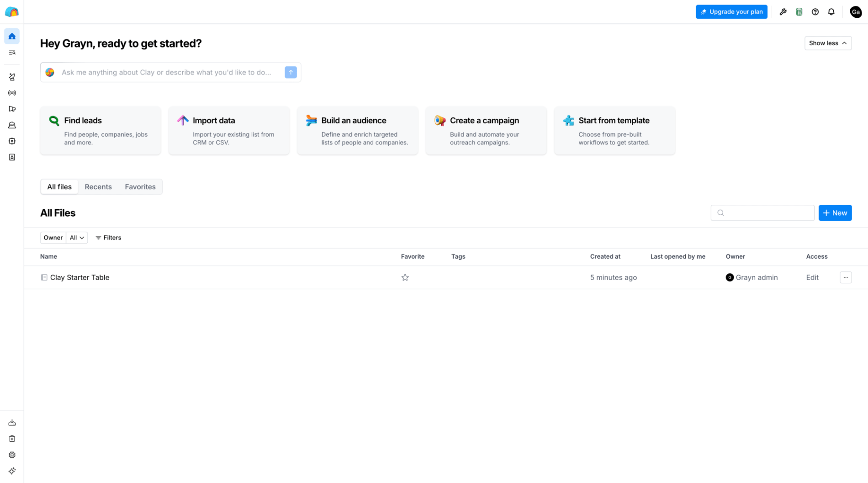
Task: Open the chip processor sidebar icon
Action: (x=12, y=141)
